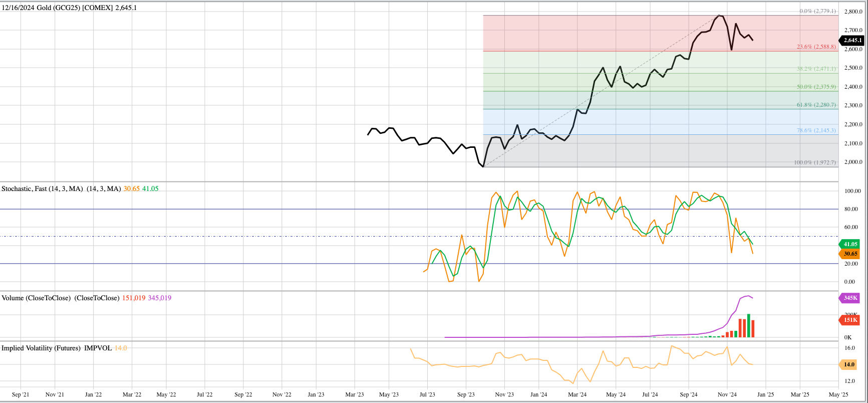Click the orange 30.65 stochastic value tag

click(x=850, y=254)
